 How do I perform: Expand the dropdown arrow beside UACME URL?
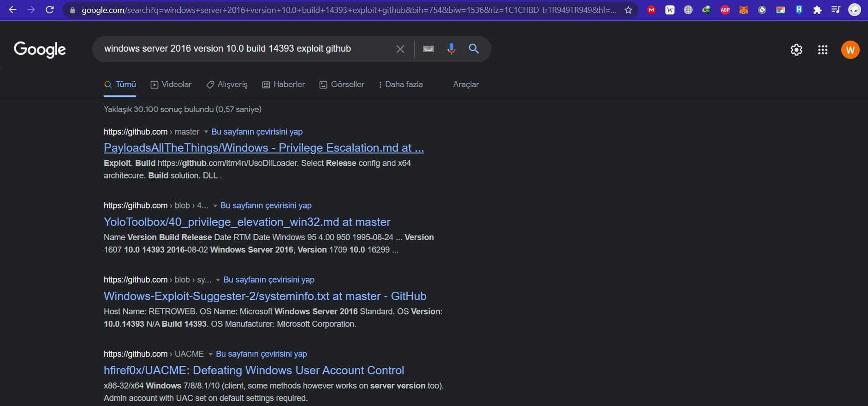point(210,354)
